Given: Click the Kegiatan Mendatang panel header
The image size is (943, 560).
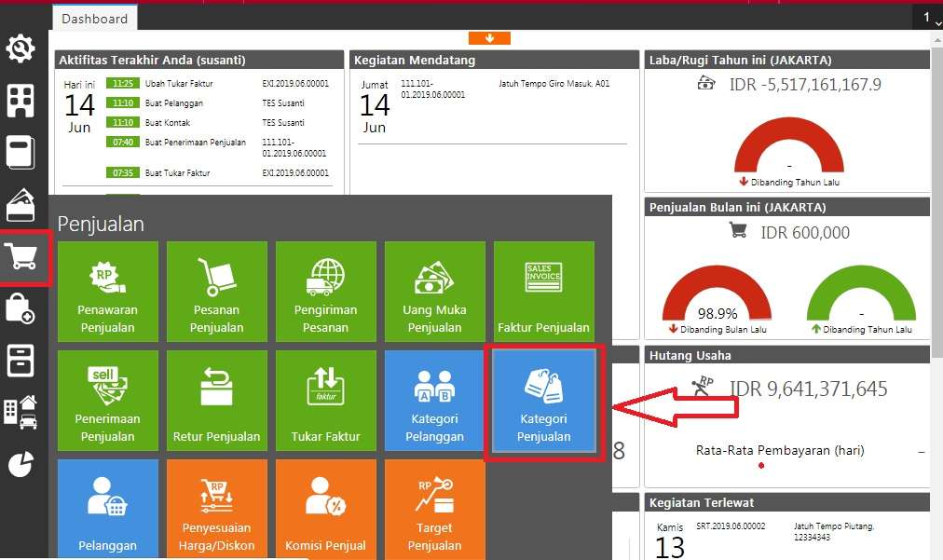Looking at the screenshot, I should pyautogui.click(x=494, y=61).
